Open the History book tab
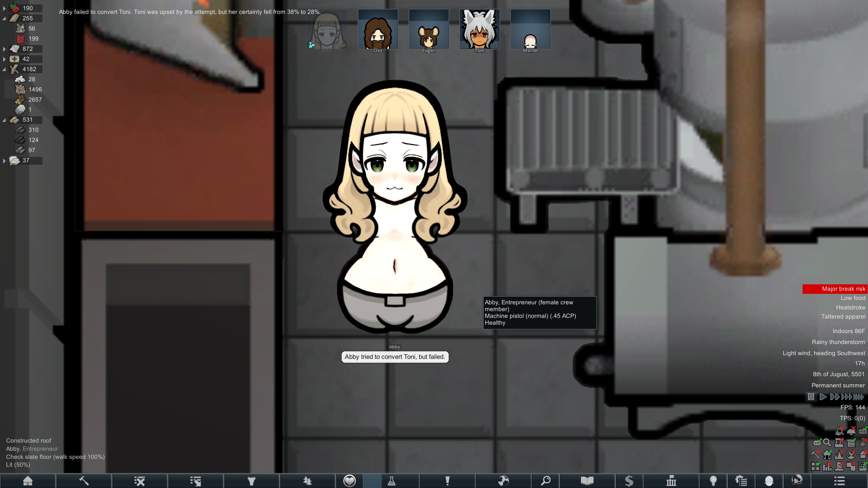The height and width of the screenshot is (488, 868). [587, 481]
